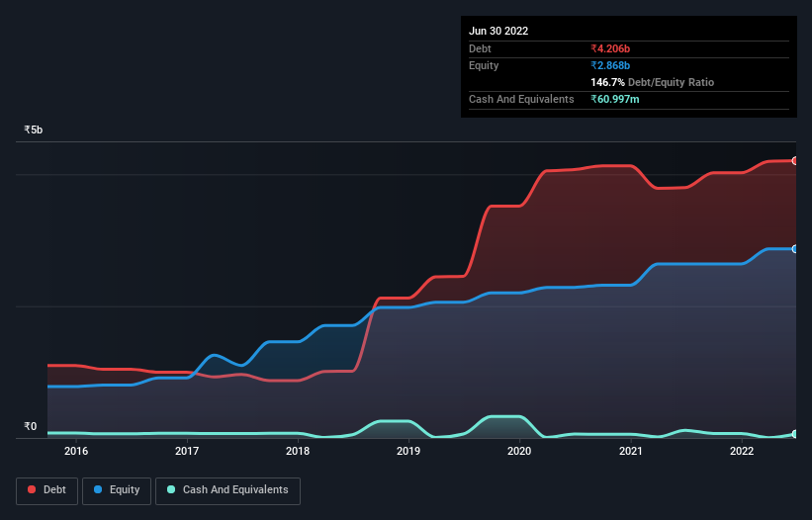Click the blue Equity endpoint marker
The height and width of the screenshot is (520, 812).
(795, 249)
